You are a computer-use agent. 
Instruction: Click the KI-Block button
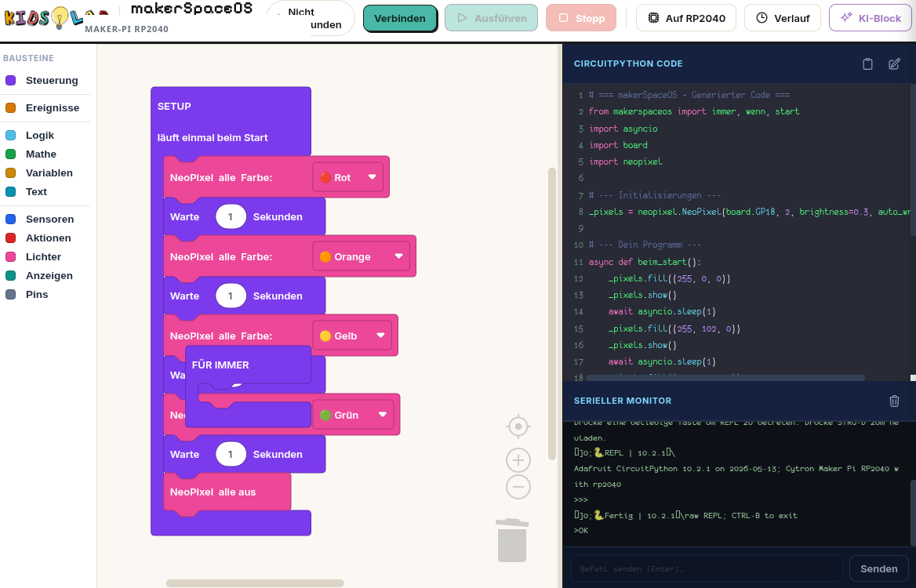[x=871, y=18]
